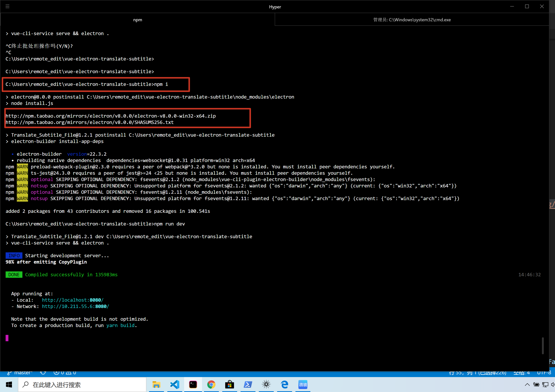
Task: Open Microsoft Edge from taskbar
Action: [285, 385]
